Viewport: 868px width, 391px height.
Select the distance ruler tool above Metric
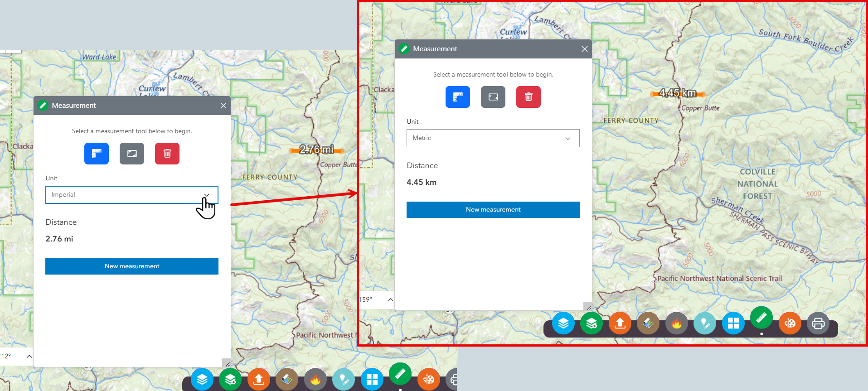tap(458, 97)
